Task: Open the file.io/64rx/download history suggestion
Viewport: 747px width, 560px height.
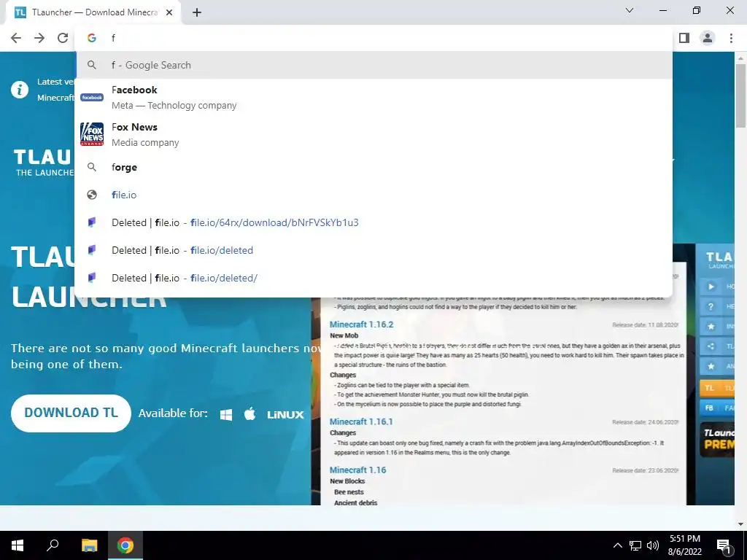Action: [x=373, y=222]
